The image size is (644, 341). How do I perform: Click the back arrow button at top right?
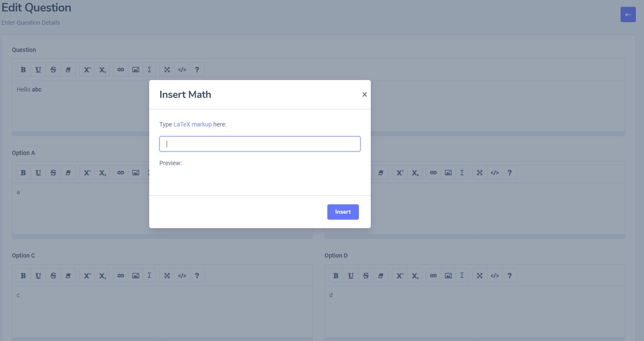click(x=628, y=14)
